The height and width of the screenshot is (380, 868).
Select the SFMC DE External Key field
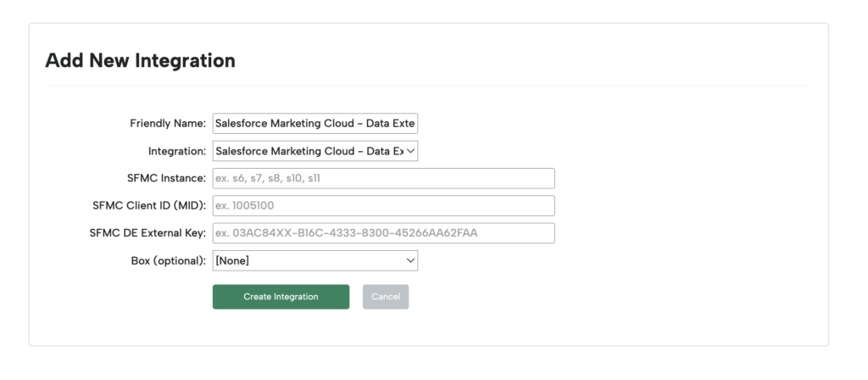point(384,233)
